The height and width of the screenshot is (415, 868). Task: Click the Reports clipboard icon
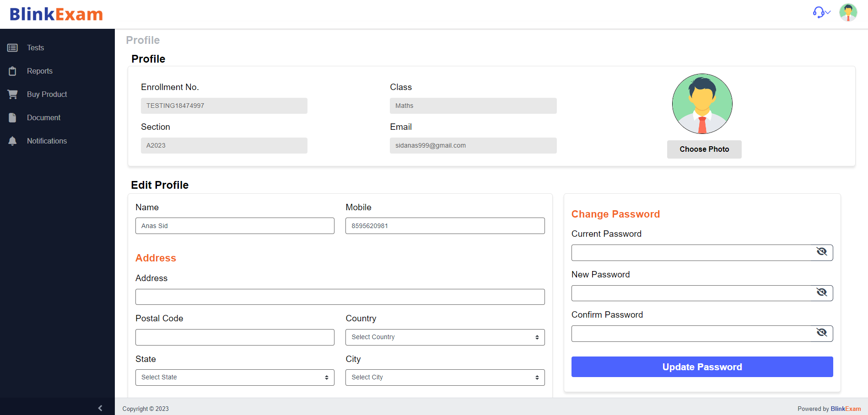pos(12,71)
